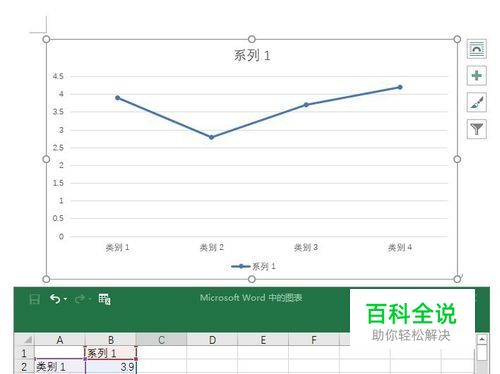Screen dimensions: 500x374
Task: Click the Select All corner of spreadsheet
Action: [x=24, y=340]
